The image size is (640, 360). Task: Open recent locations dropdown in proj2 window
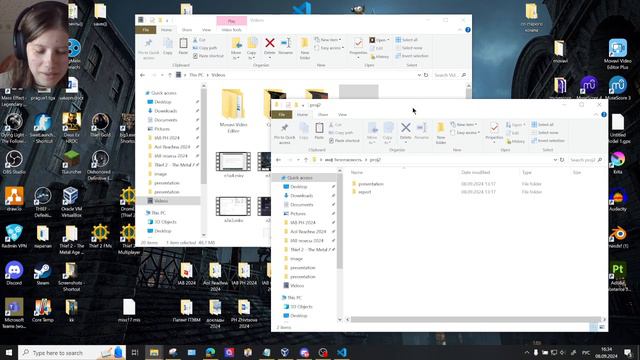point(298,160)
